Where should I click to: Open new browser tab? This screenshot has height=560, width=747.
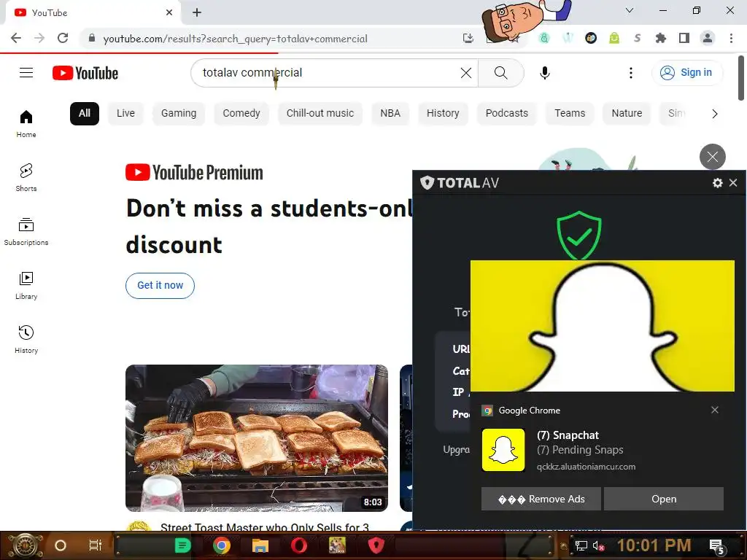coord(197,12)
